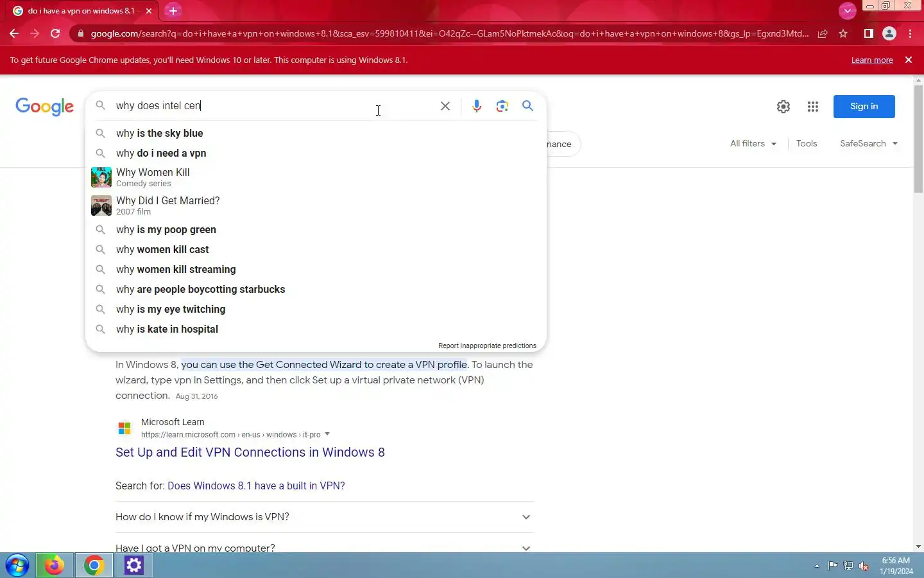924x578 pixels.
Task: Close the current Google search tab
Action: tap(149, 11)
